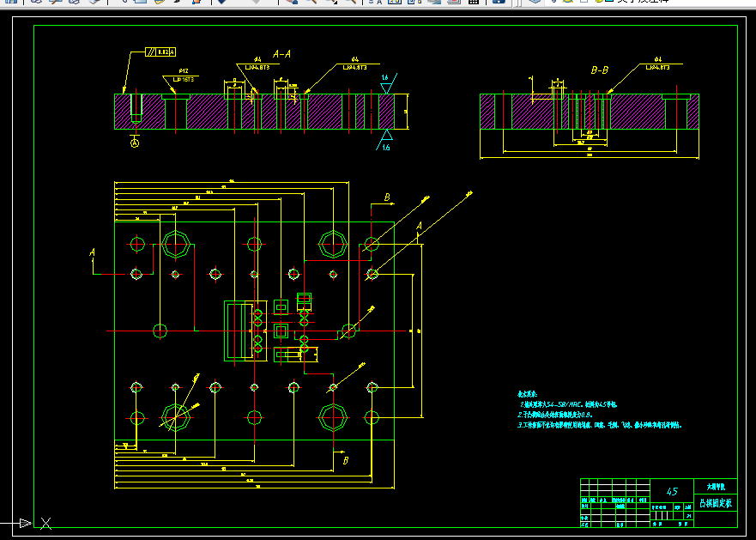This screenshot has width=756, height=540.
Task: Select the large rectangular punch slot at center
Action: (x=239, y=331)
